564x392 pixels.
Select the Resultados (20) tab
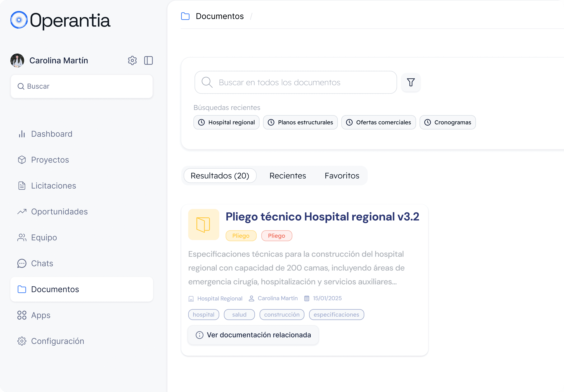click(220, 176)
